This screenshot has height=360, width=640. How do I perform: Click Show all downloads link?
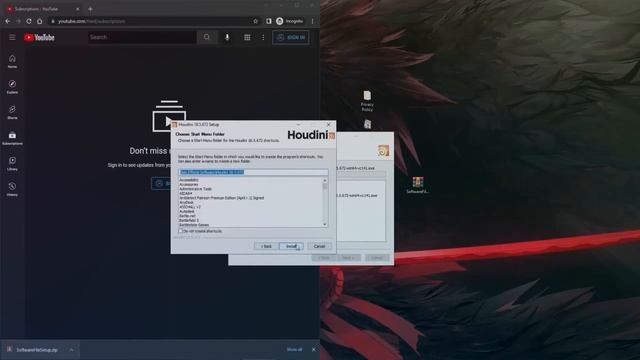click(x=294, y=350)
